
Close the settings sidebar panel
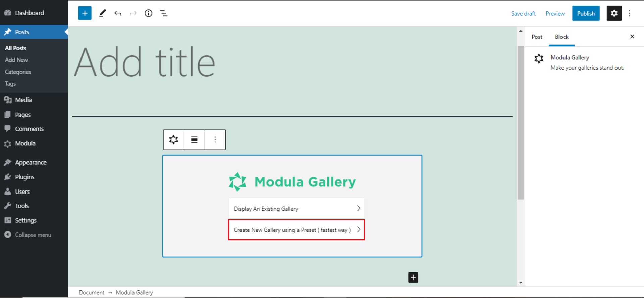[x=632, y=36]
